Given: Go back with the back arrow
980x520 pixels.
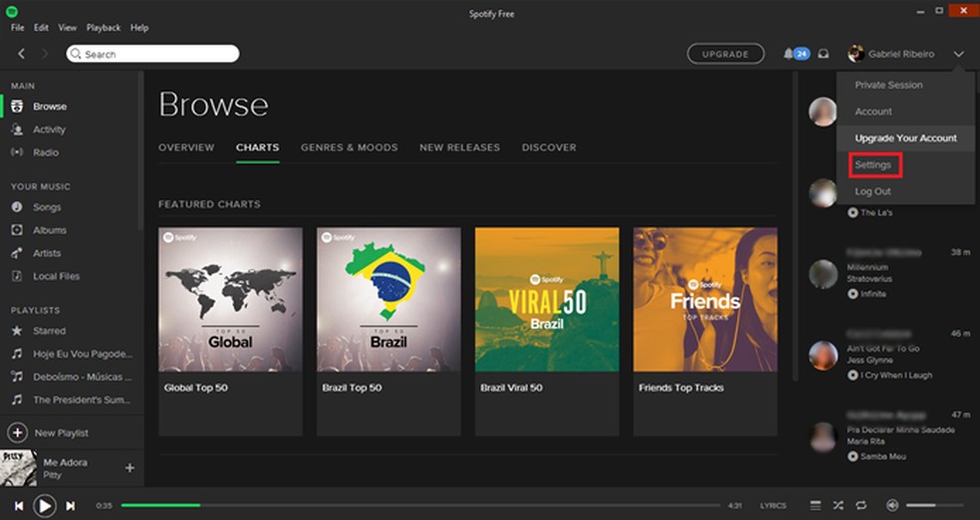Looking at the screenshot, I should [x=21, y=54].
